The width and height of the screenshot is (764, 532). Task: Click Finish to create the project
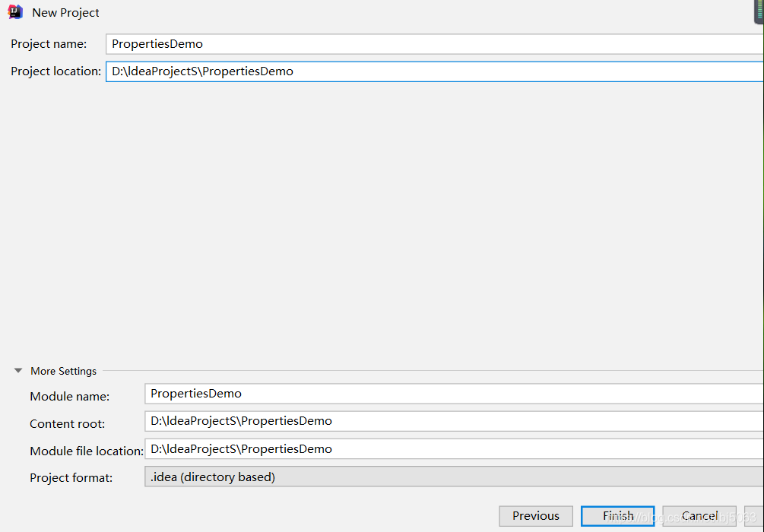pos(618,516)
